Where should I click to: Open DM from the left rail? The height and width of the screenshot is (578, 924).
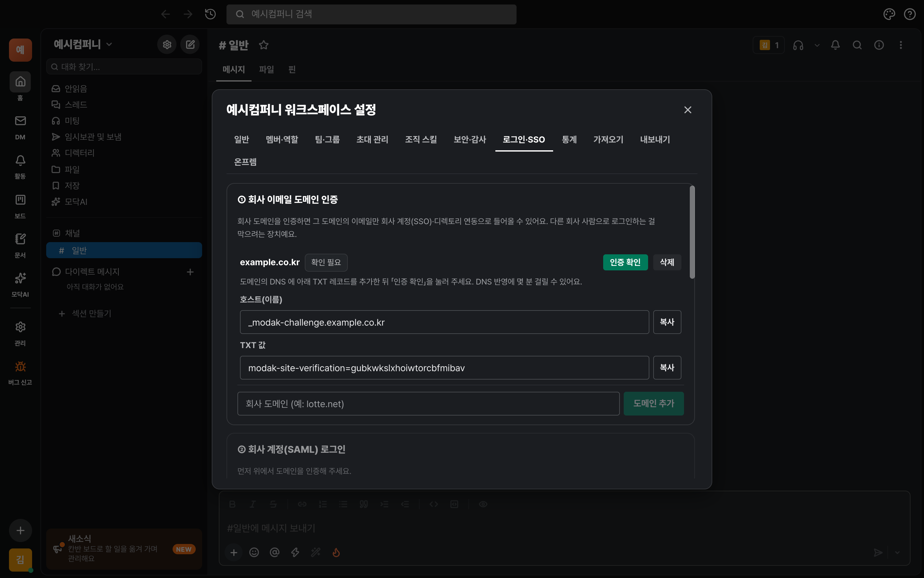[20, 128]
